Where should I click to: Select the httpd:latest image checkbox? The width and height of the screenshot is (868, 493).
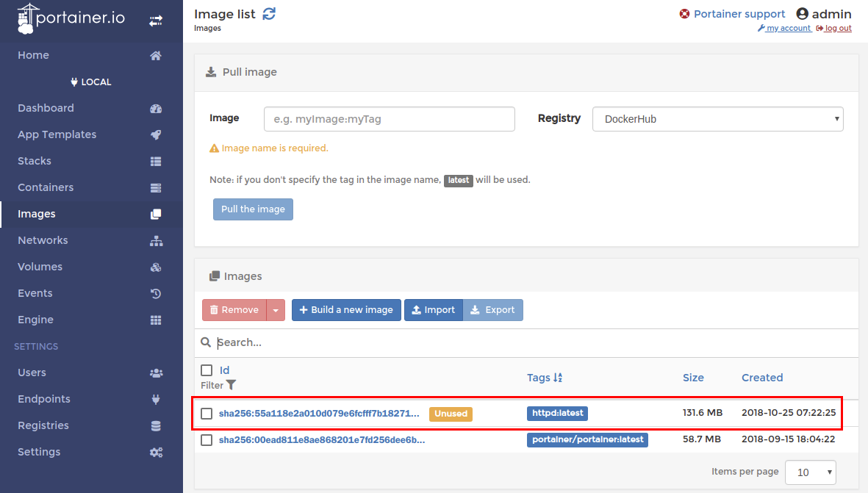[x=207, y=414]
